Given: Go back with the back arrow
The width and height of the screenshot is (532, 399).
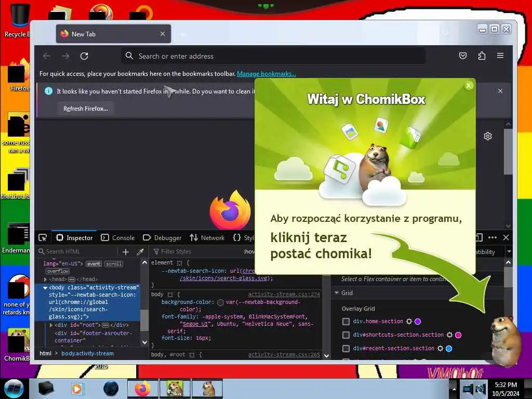Looking at the screenshot, I should (x=47, y=56).
